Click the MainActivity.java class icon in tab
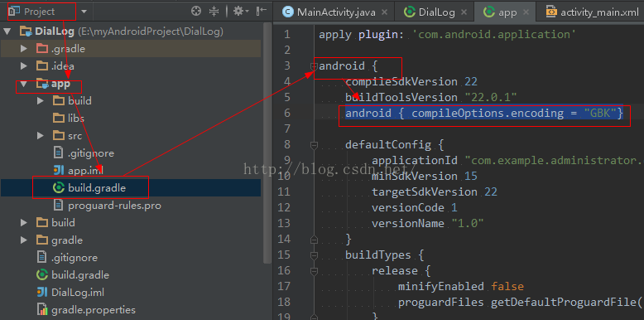644x320 pixels. [288, 12]
